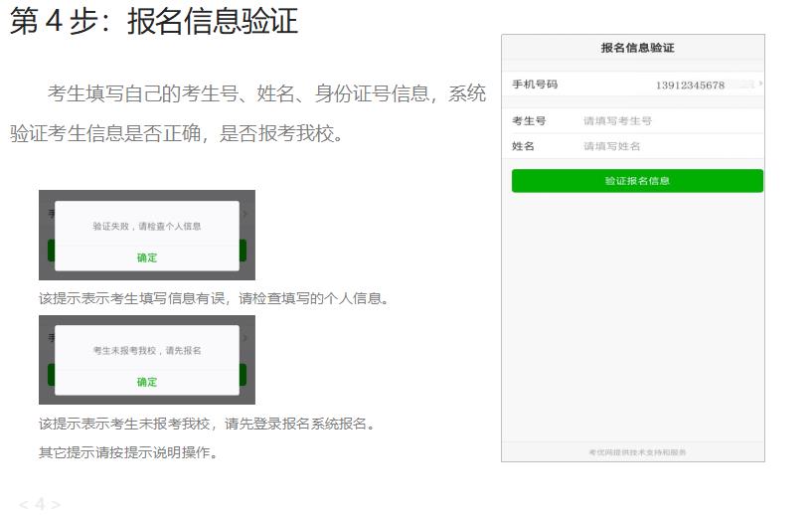Image resolution: width=812 pixels, height=515 pixels.
Task: Click the 手机号码 label
Action: (x=535, y=85)
